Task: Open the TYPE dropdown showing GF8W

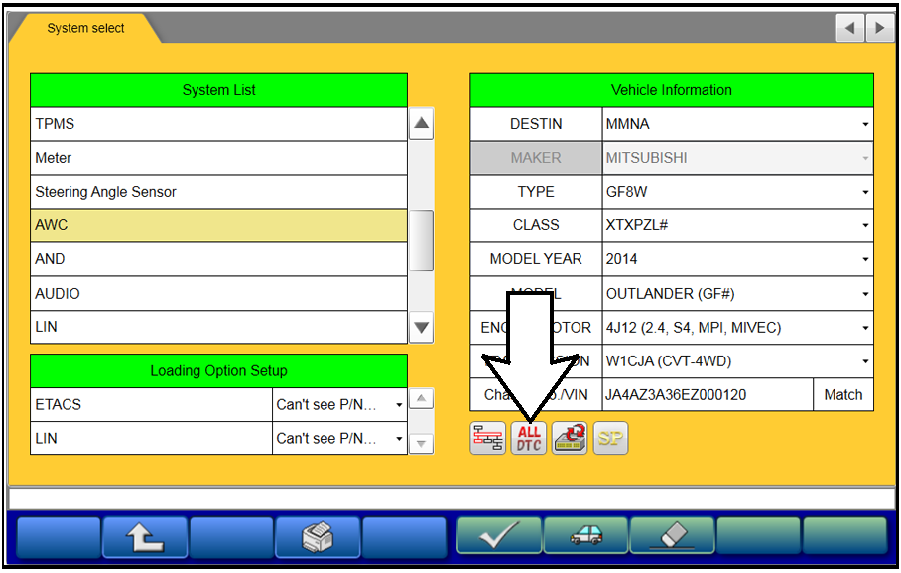Action: pos(737,192)
